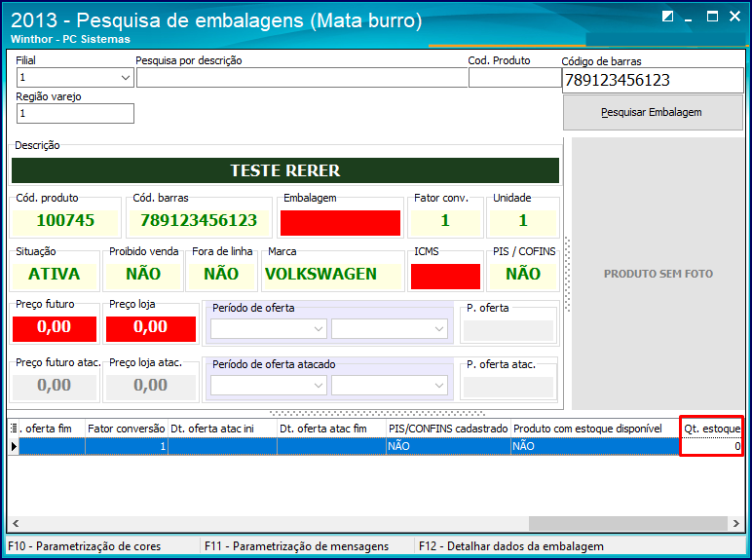Open the grid column selector icon
The width and height of the screenshot is (752, 560).
tap(14, 429)
